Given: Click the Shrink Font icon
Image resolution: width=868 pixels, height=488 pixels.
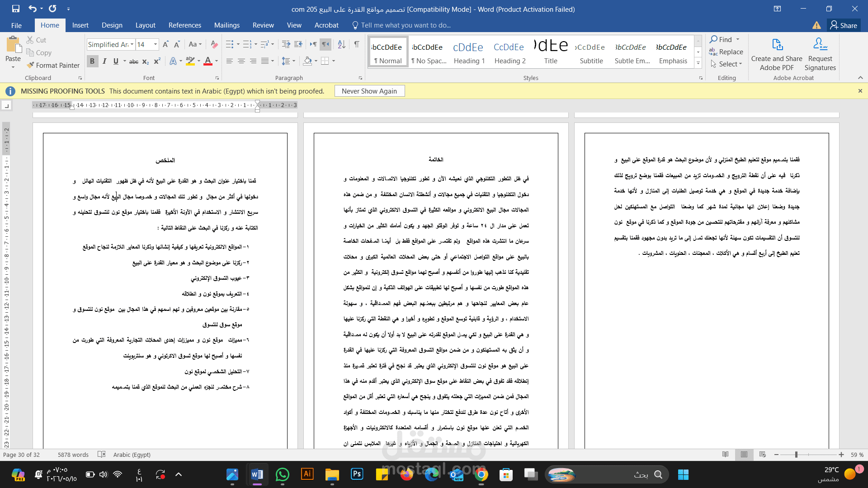Looking at the screenshot, I should pos(177,44).
